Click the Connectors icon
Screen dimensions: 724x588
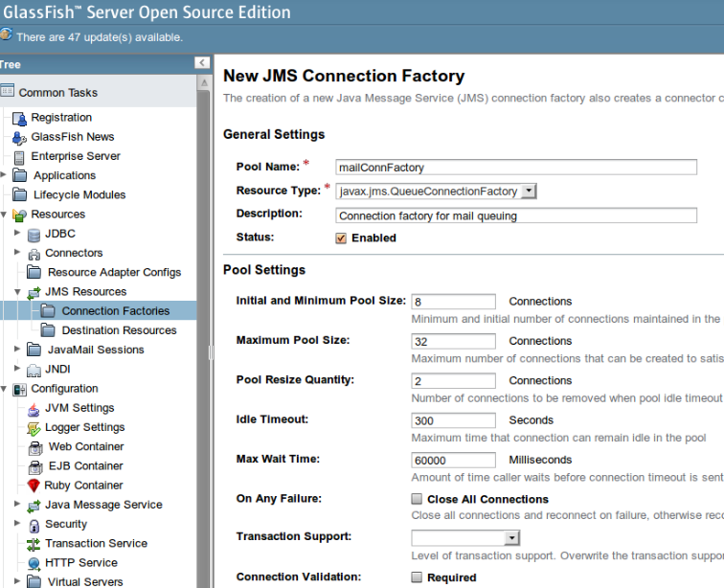click(34, 254)
